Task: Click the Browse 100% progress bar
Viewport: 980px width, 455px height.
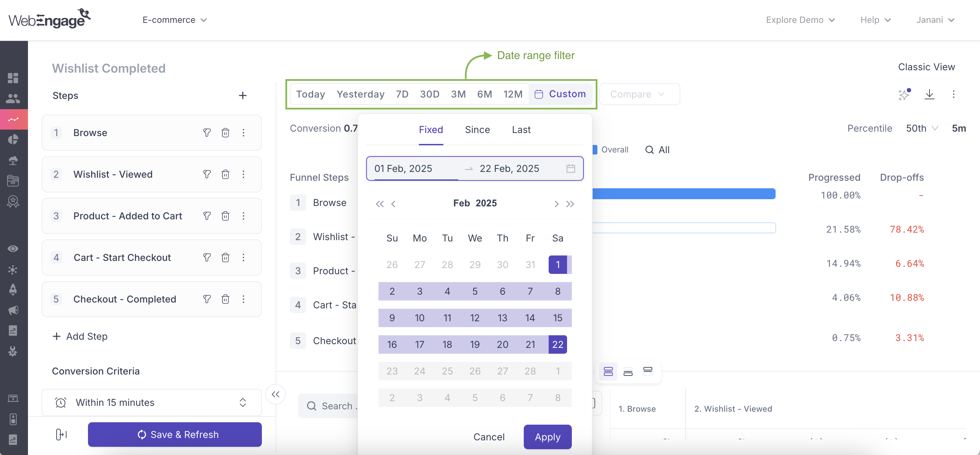Action: tap(684, 194)
